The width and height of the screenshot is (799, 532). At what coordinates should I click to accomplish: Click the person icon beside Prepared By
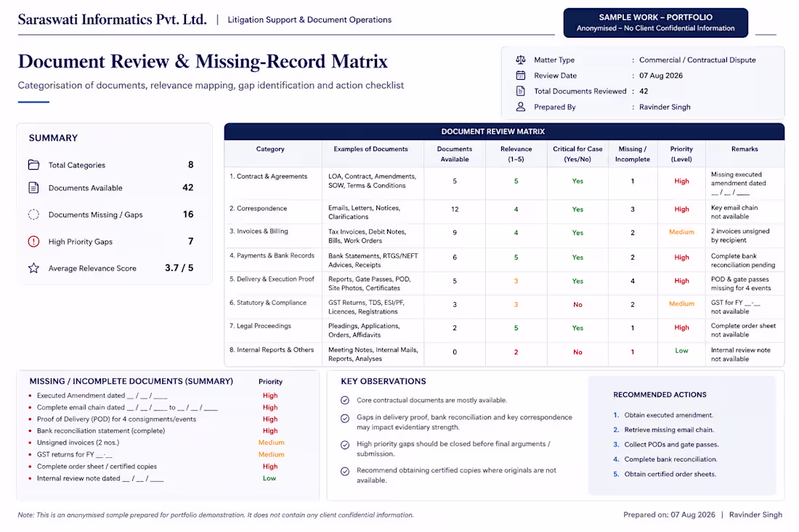click(x=520, y=107)
